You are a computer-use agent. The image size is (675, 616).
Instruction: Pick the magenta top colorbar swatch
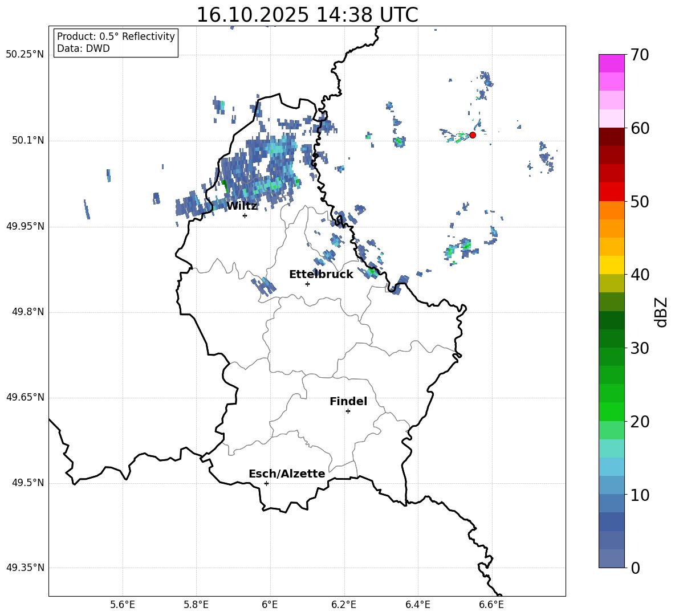[x=611, y=63]
